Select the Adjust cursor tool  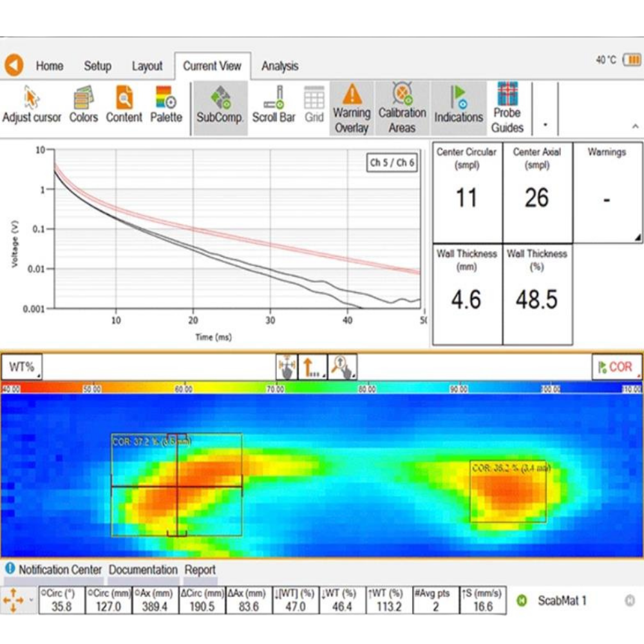32,106
